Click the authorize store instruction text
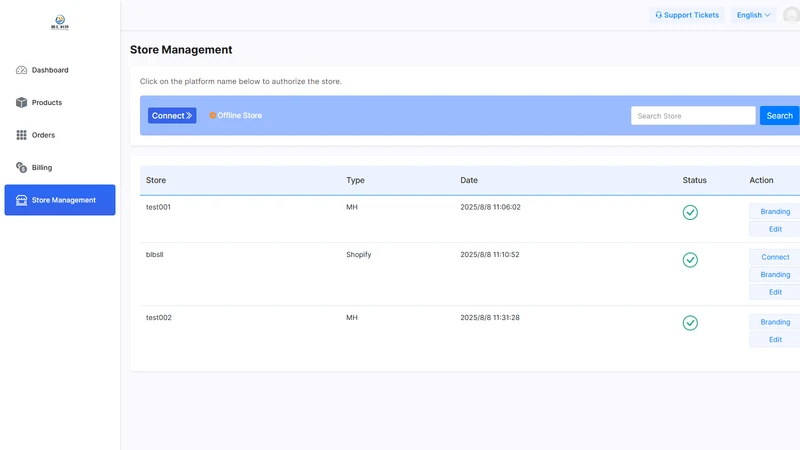 [241, 81]
